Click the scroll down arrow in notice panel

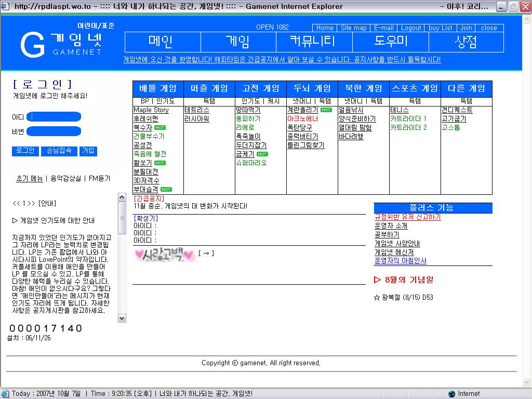(x=122, y=318)
